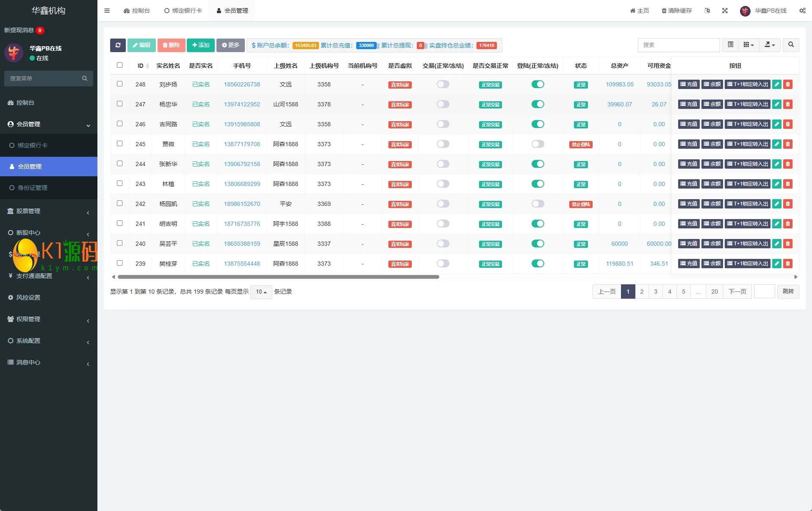
Task: Toggle trading freeze switch for member 248
Action: [x=443, y=84]
